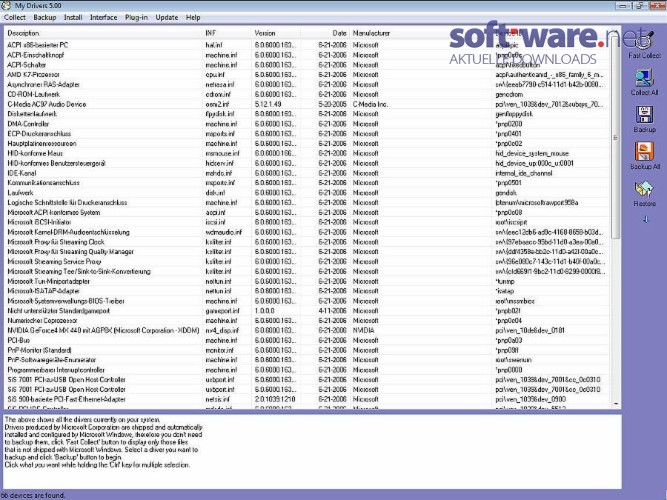Select Microsoft Proxy für Streaming Quality Manager
Image resolution: width=667 pixels, height=500 pixels.
click(306, 251)
